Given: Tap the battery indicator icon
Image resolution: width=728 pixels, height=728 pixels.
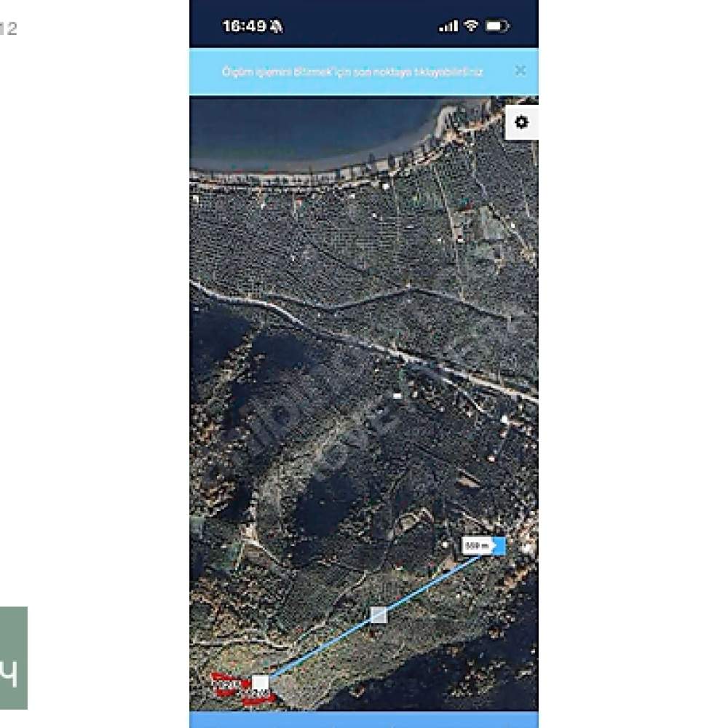Looking at the screenshot, I should [x=497, y=26].
